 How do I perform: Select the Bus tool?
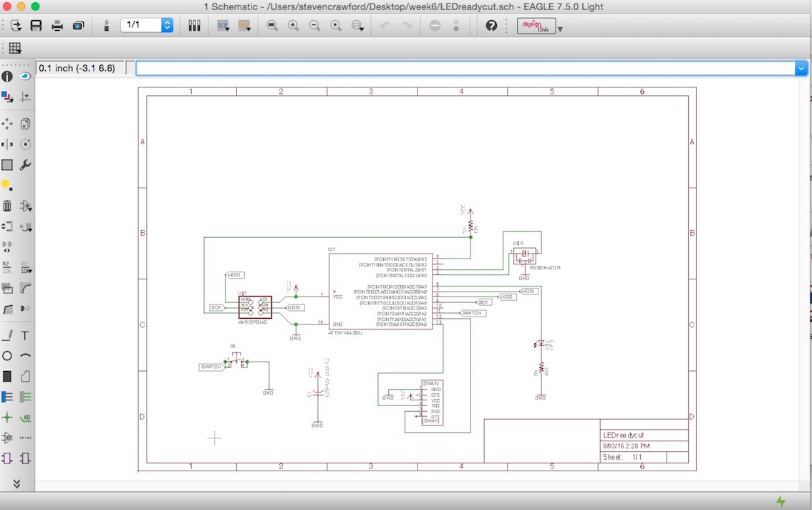point(7,397)
